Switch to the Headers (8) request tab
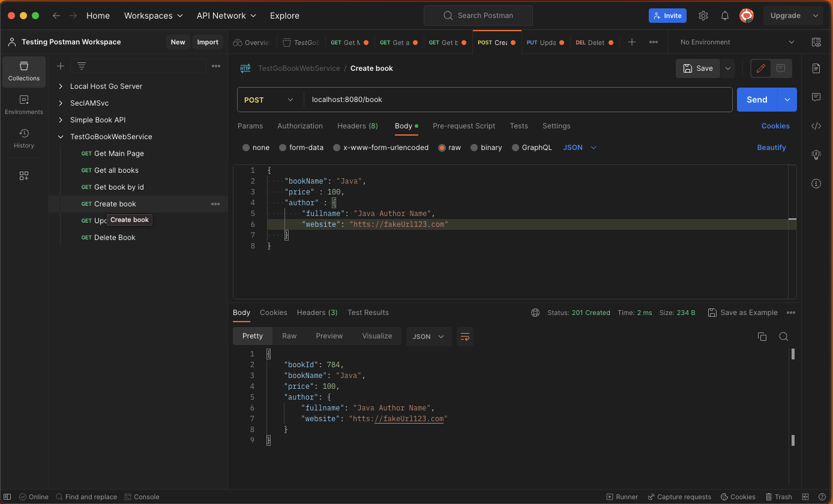 (x=358, y=126)
